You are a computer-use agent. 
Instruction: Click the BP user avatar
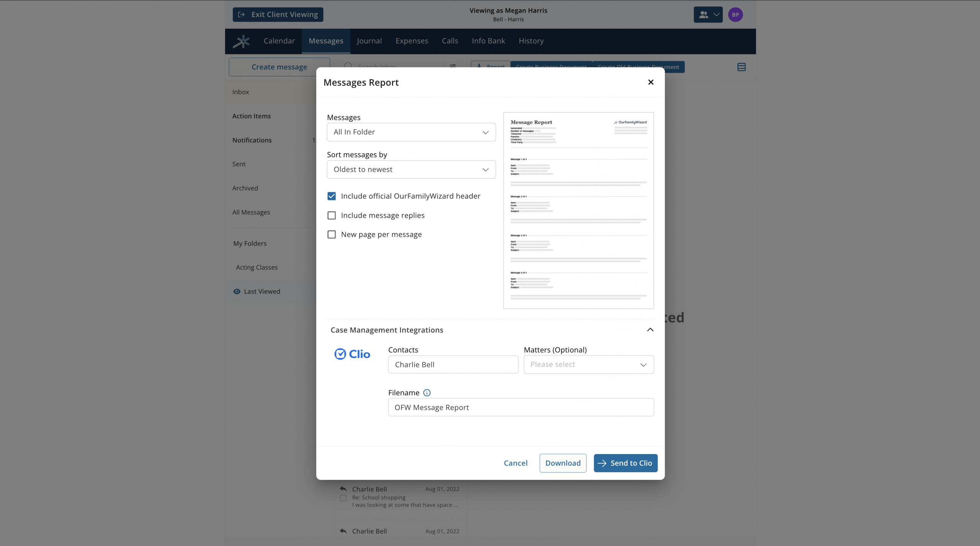coord(735,15)
